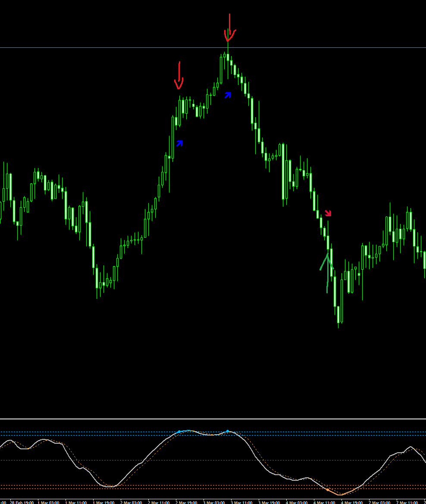426x504 pixels.
Task: Click the '1 Mar 11:00' time label
Action: tap(76, 502)
